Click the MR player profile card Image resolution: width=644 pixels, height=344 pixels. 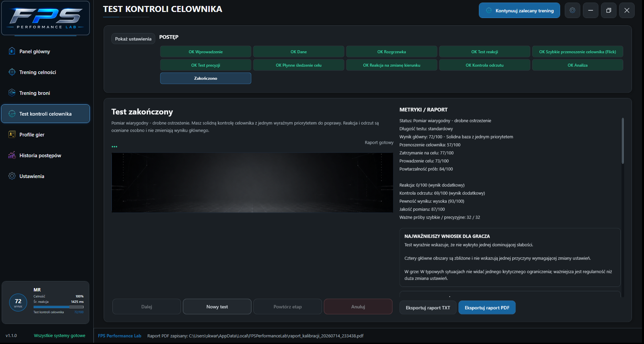click(45, 302)
